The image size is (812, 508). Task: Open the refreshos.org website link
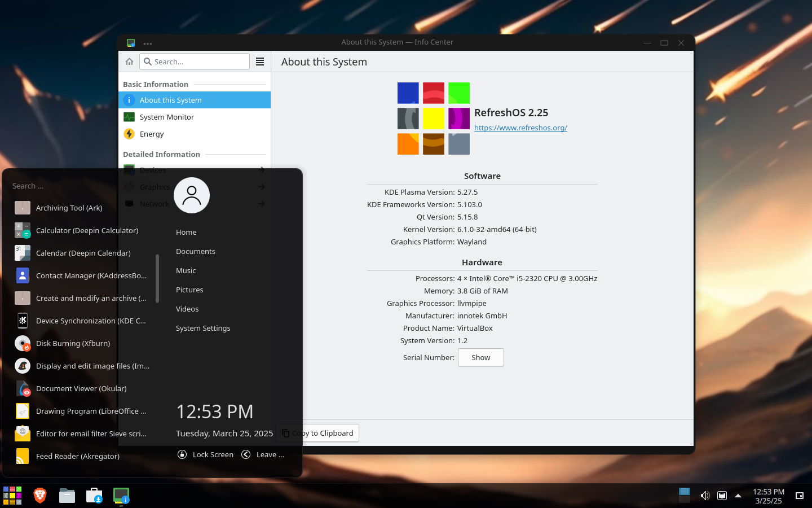[520, 128]
